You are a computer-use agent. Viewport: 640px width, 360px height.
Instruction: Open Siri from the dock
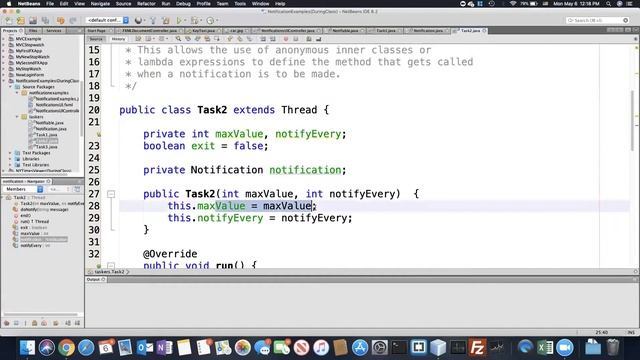coord(47,348)
